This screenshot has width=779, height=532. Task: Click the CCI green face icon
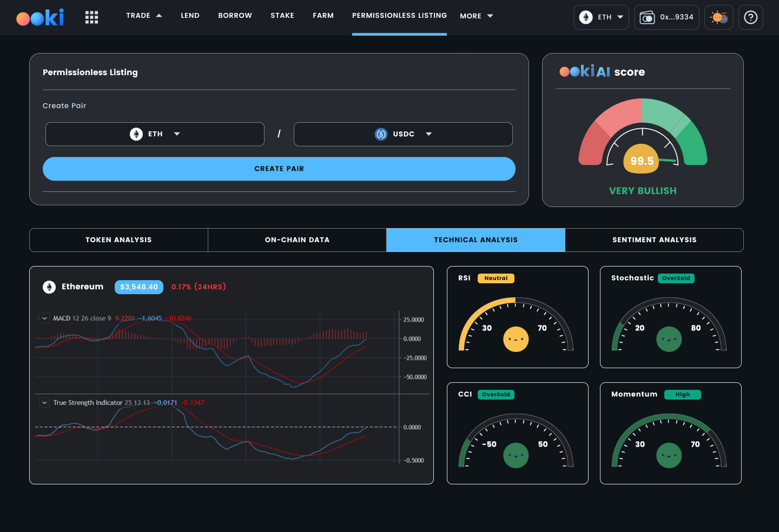pos(516,456)
